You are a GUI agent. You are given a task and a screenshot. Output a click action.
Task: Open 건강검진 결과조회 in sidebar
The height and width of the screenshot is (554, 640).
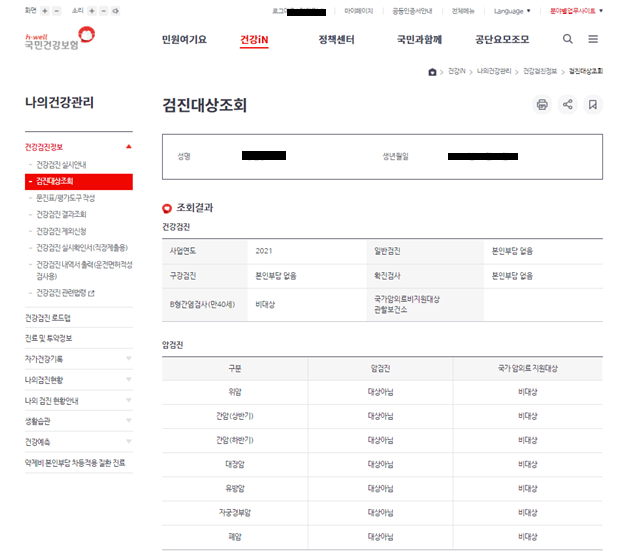pos(61,214)
